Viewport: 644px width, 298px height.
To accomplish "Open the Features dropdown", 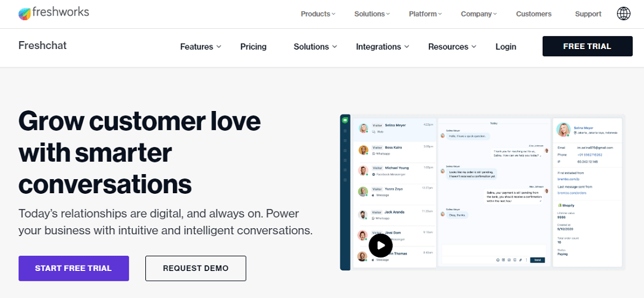I will click(x=201, y=47).
